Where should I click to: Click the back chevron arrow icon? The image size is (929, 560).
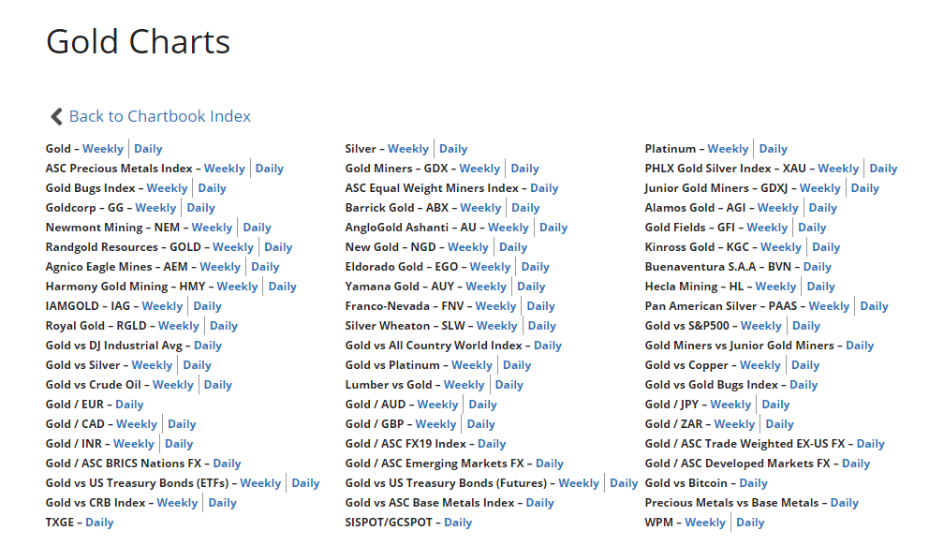pos(57,116)
